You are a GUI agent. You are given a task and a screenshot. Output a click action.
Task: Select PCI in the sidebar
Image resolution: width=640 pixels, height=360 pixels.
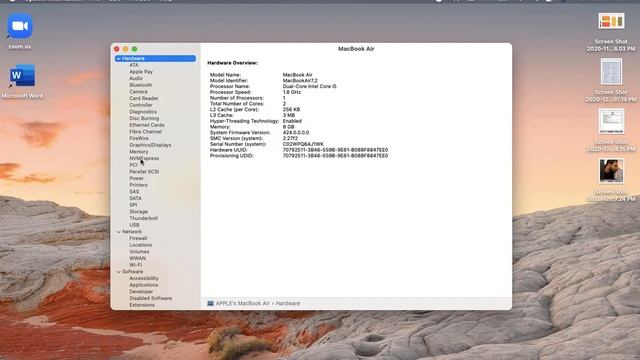(133, 165)
